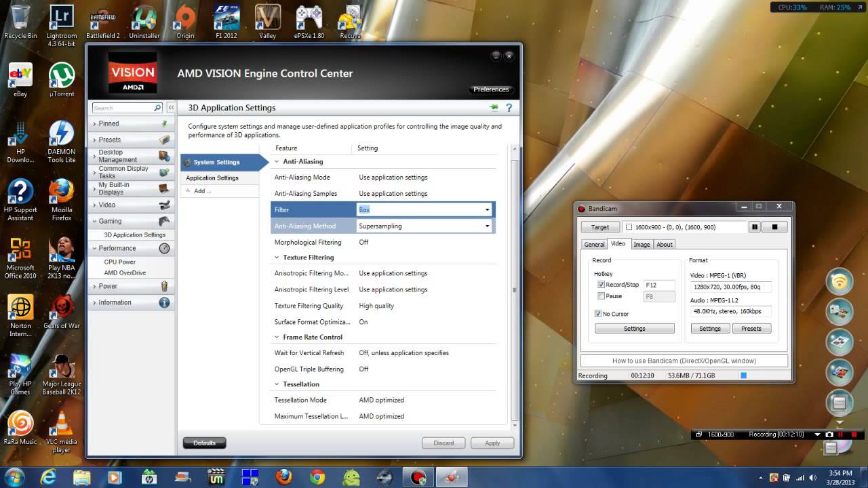The image size is (868, 488).
Task: Click Bandicam Target button
Action: coord(599,227)
